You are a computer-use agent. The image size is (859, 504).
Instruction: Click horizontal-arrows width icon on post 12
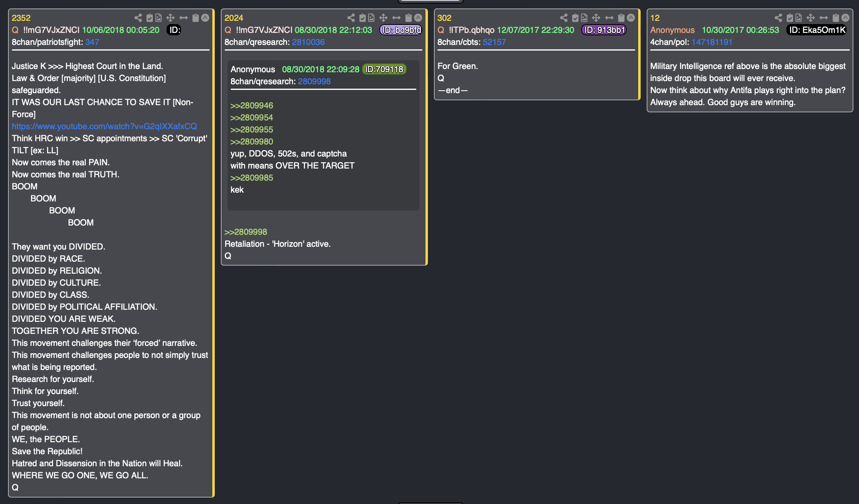(824, 18)
